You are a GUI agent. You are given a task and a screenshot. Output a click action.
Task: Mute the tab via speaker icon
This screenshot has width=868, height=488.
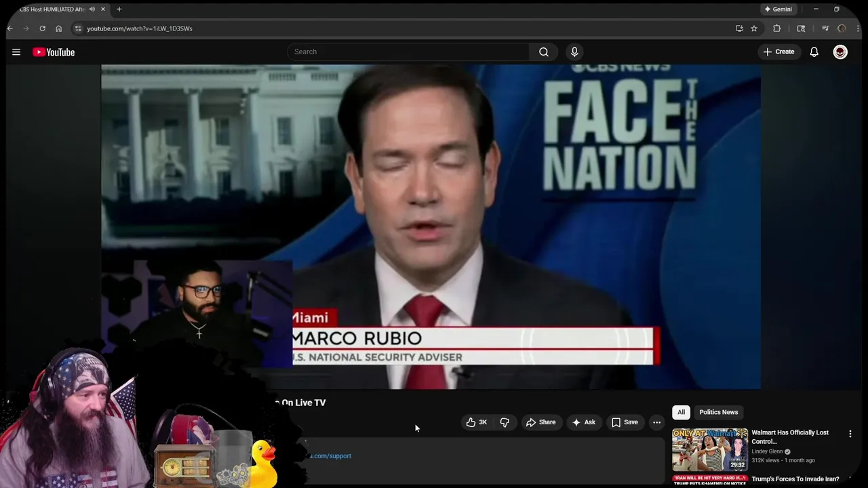point(92,9)
